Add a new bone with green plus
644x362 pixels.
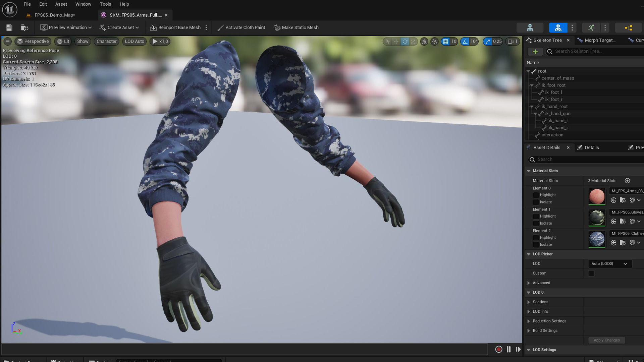coord(535,51)
